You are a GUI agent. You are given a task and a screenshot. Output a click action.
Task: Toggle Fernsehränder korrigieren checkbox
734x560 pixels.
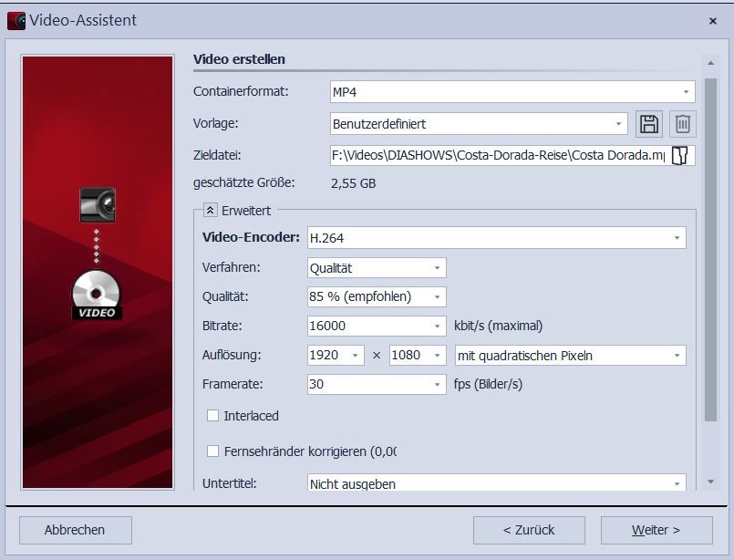pyautogui.click(x=213, y=451)
